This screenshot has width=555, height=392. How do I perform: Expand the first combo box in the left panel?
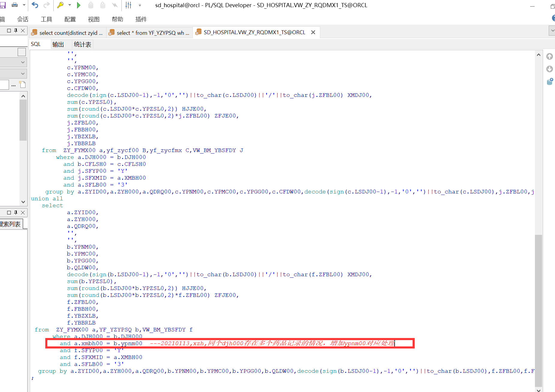coord(23,62)
